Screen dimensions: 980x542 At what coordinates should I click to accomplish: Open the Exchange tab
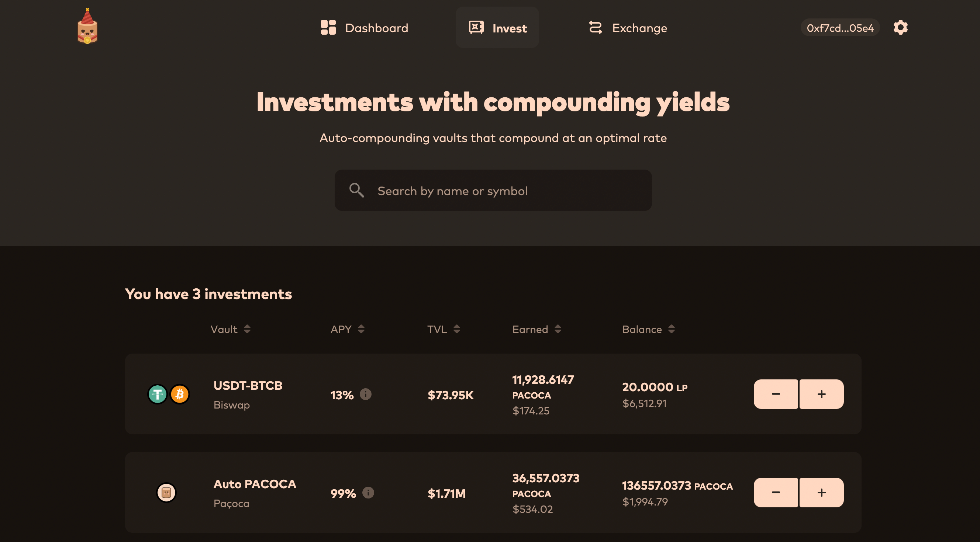click(x=628, y=28)
